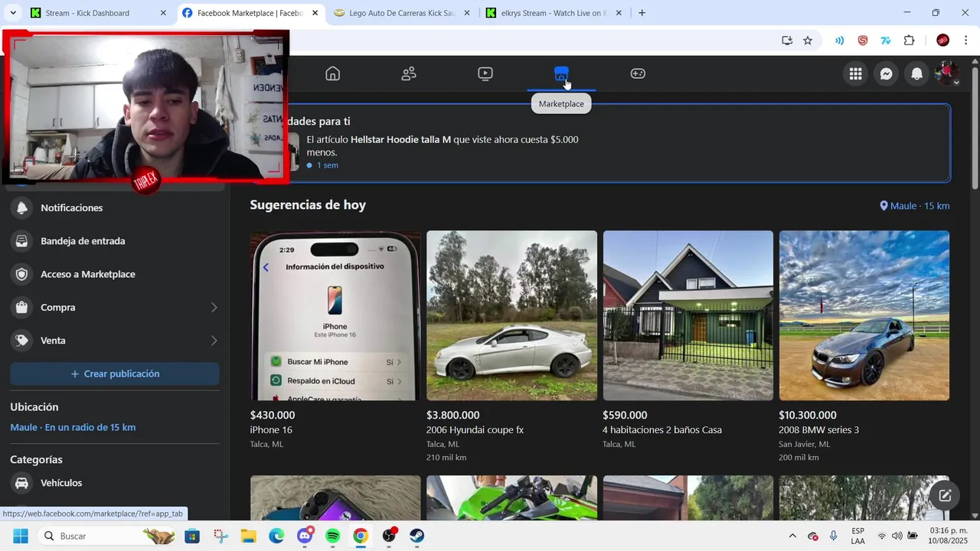Open the Friends icon in top navigation

409,73
